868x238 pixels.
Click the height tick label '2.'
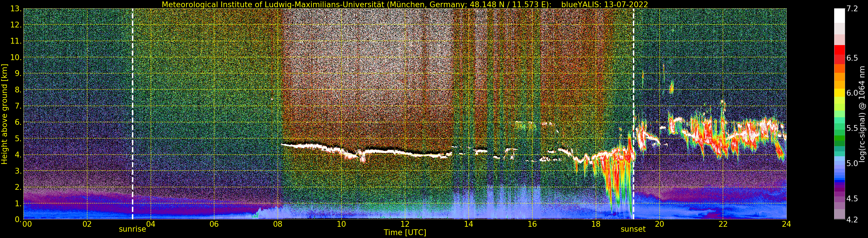18,187
